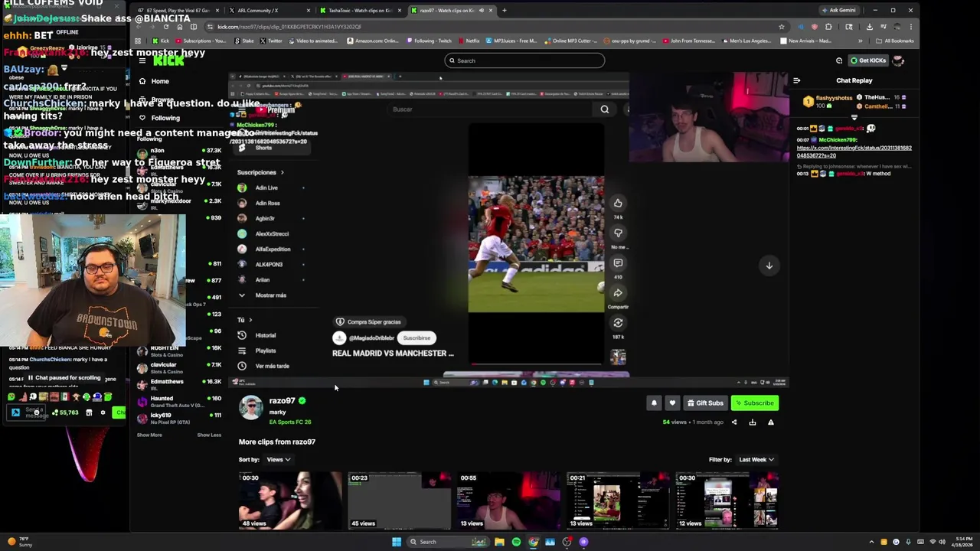Screen dimensions: 980x551
Task: Open the Chrome extensions puzzle icon
Action: [x=828, y=27]
